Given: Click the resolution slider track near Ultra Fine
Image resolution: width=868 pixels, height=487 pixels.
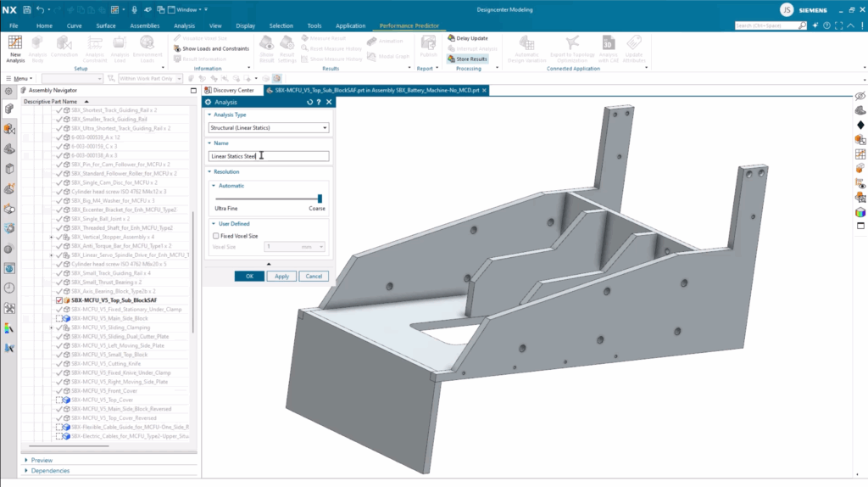Looking at the screenshot, I should (x=222, y=199).
